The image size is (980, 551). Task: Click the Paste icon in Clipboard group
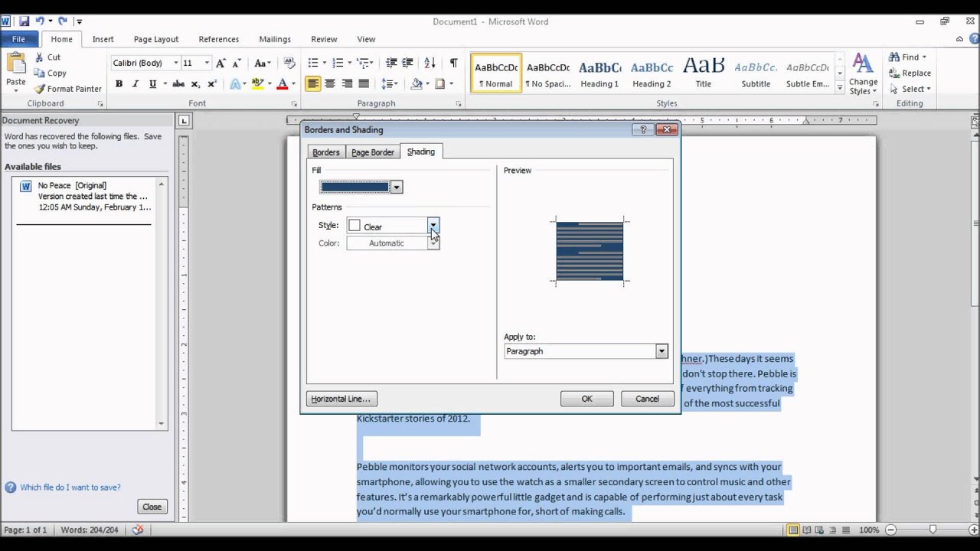(x=15, y=63)
